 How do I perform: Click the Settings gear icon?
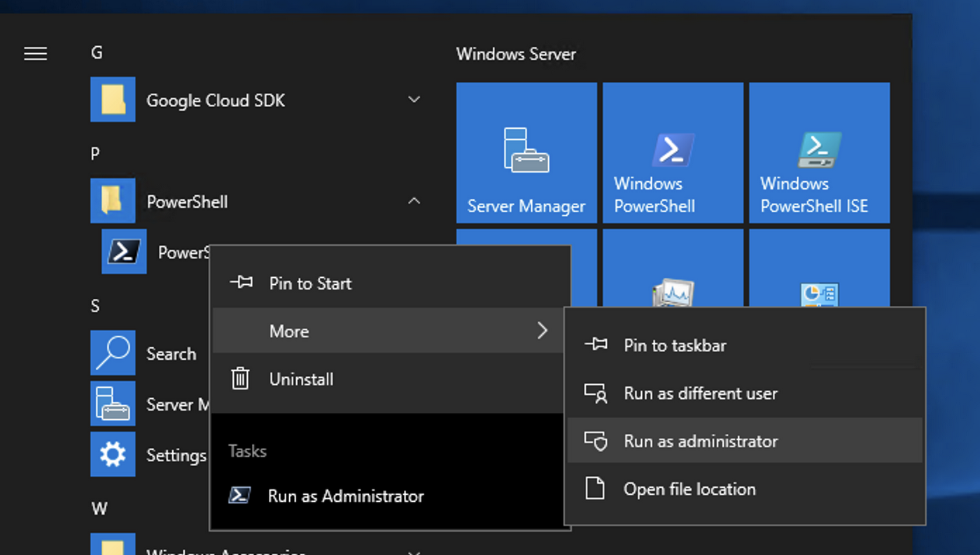113,454
